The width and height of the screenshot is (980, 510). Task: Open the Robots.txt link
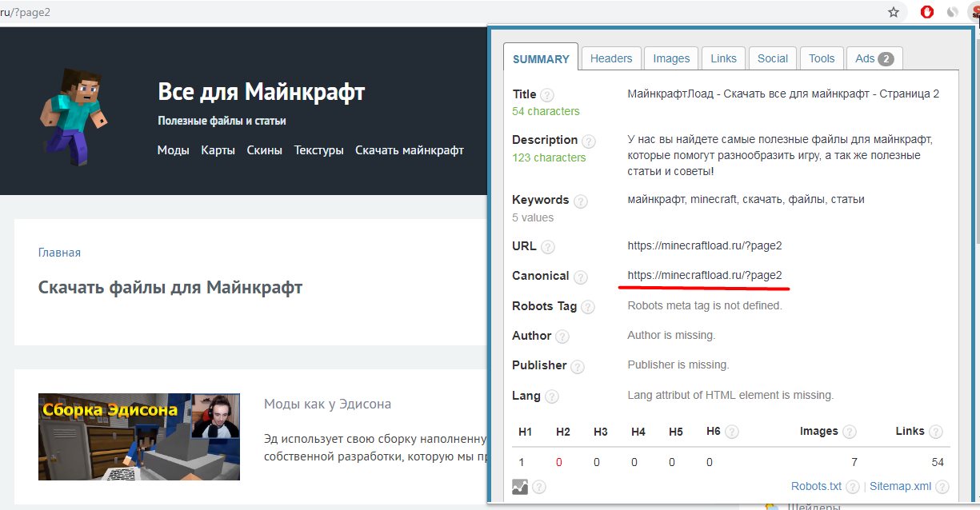816,486
